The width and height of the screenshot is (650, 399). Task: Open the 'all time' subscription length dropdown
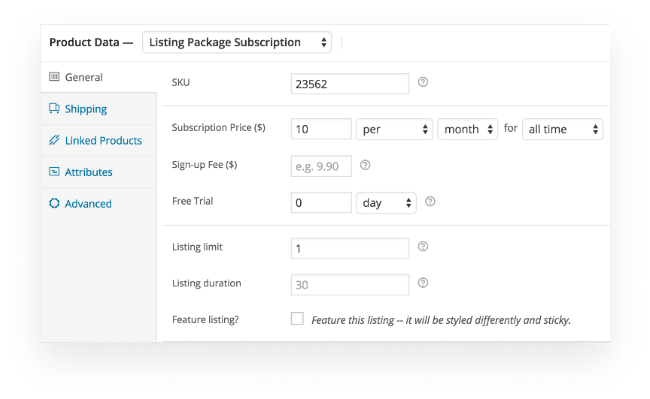[563, 129]
